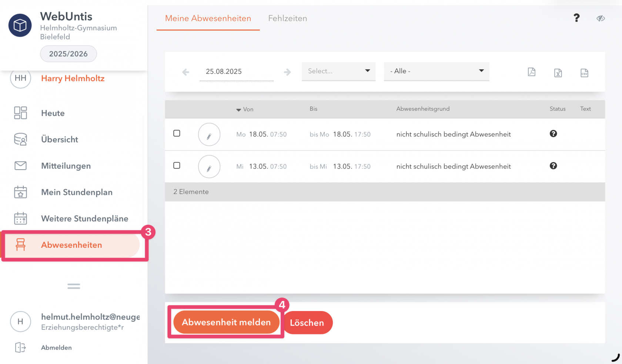Screen dimensions: 622x364
Task: Switch to the Fehlzeiten tab
Action: [288, 18]
